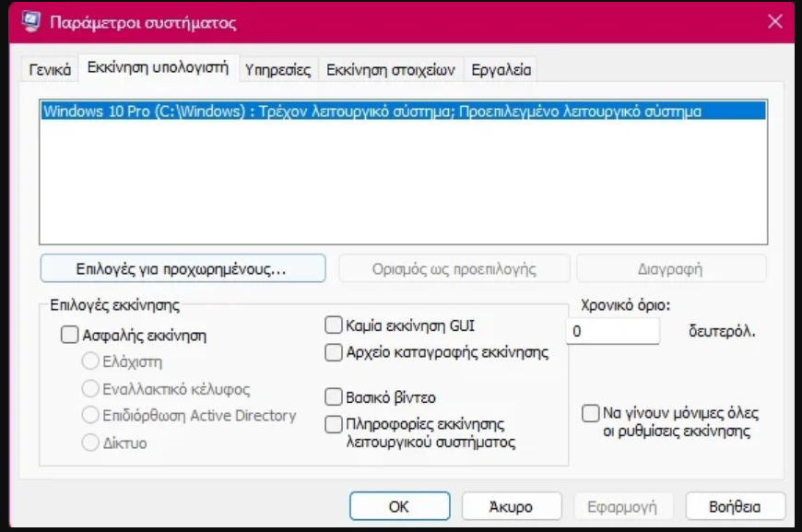802x532 pixels.
Task: Click the System Configuration title bar icon
Action: (x=29, y=22)
